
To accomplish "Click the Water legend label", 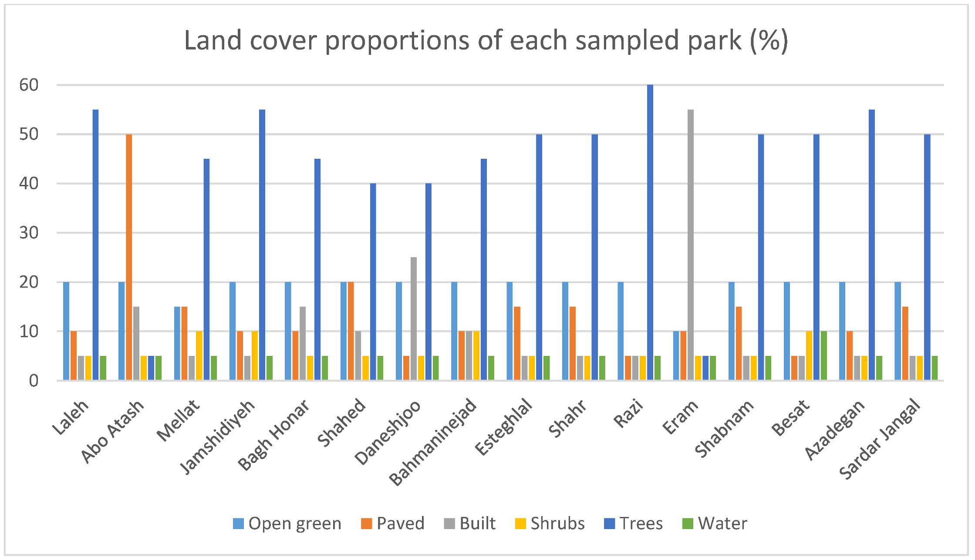I will click(723, 523).
